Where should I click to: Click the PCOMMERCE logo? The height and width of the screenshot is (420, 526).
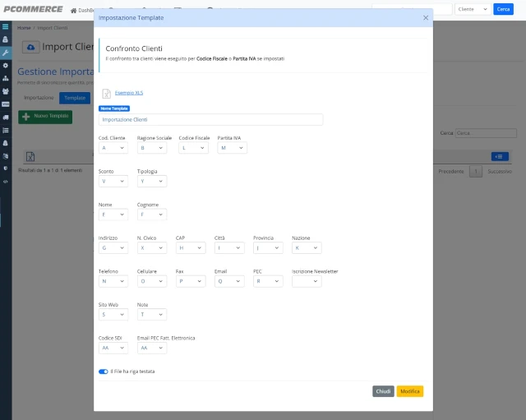33,9
